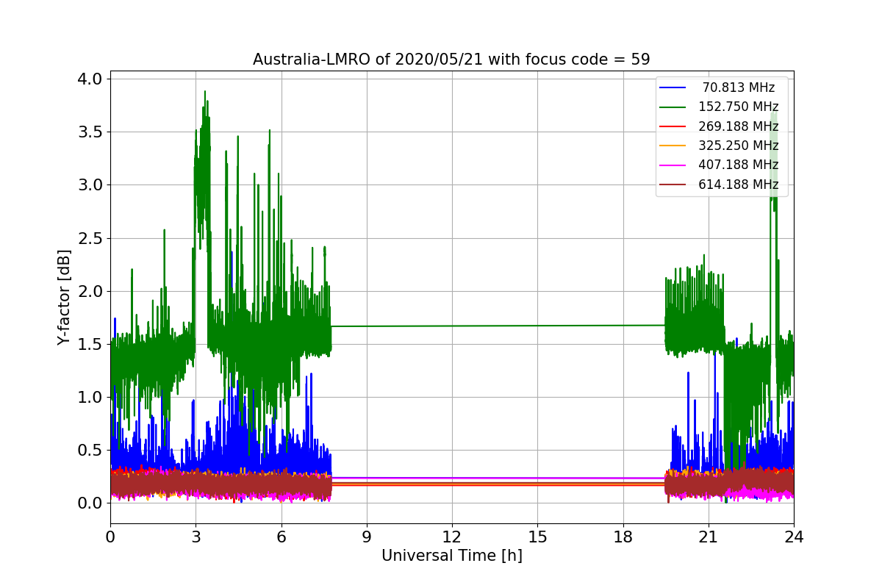Click the 12 hour x-axis tick label
The width and height of the screenshot is (882, 588).
click(452, 537)
